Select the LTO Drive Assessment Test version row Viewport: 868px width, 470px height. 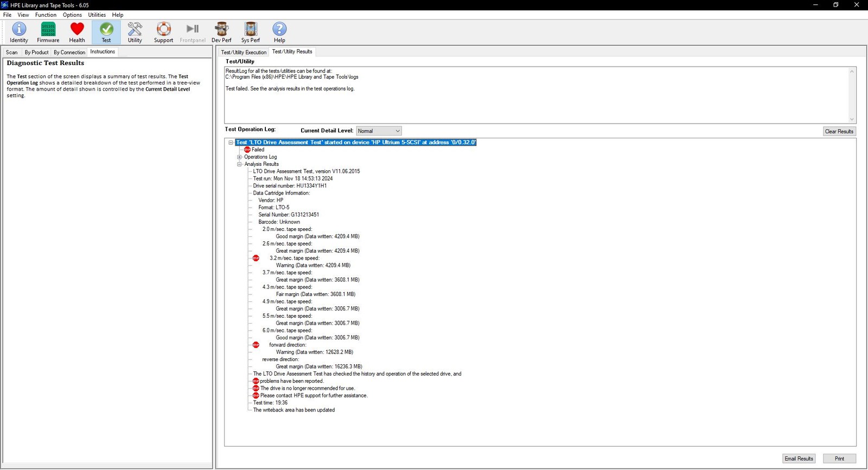click(307, 171)
